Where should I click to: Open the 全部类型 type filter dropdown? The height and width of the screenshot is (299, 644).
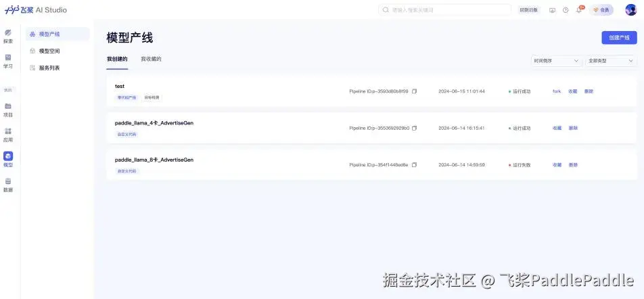(611, 61)
